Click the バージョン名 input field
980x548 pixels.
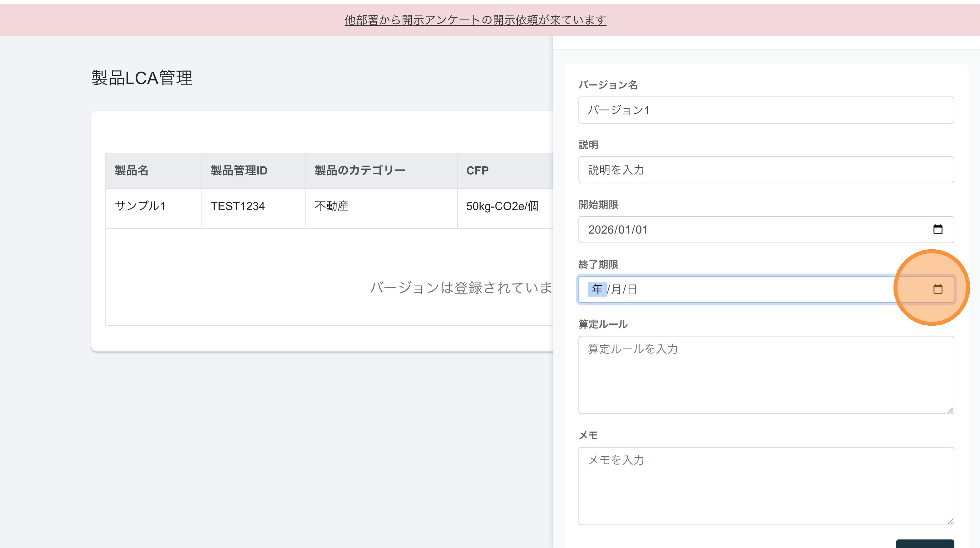765,110
